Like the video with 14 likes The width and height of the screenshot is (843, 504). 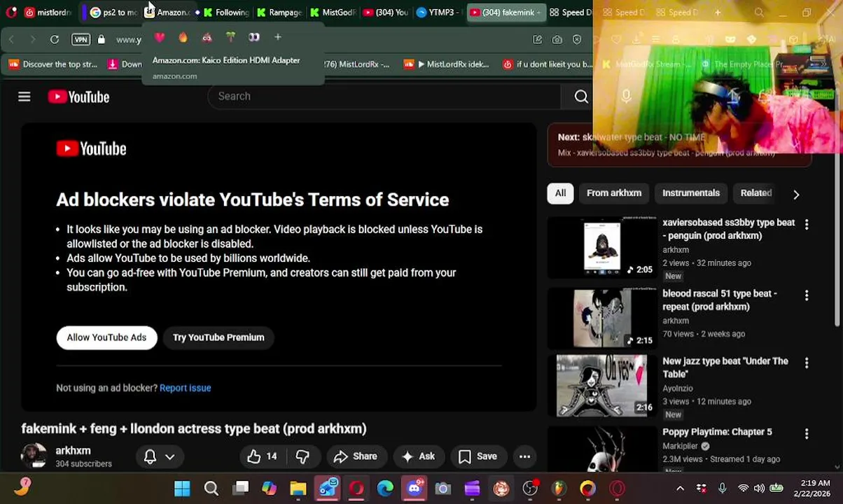click(263, 456)
